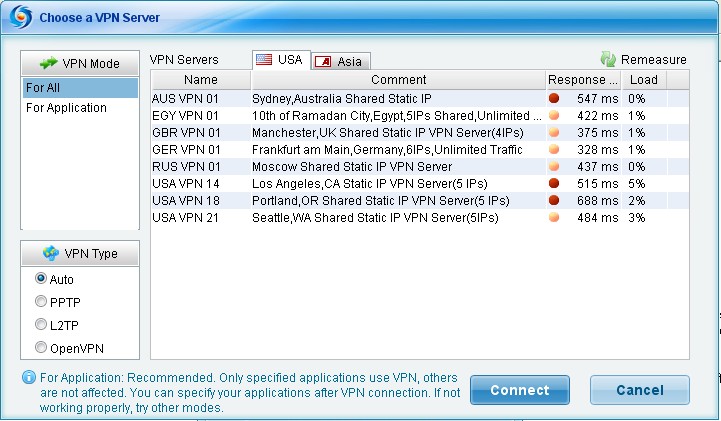Click the green arrows VPN Mode icon
Screen dimensions: 721x421
point(48,63)
